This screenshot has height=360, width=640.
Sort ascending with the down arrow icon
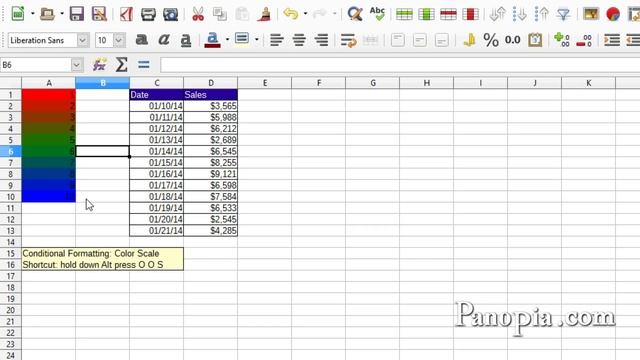pyautogui.click(x=520, y=14)
